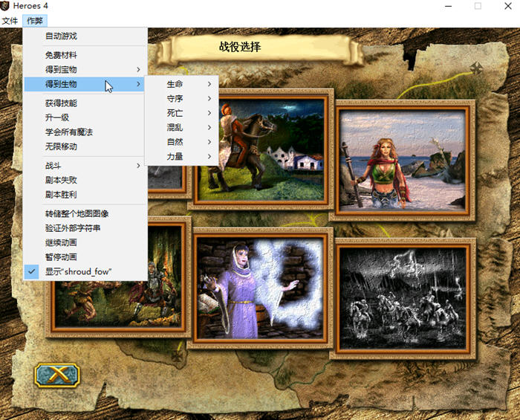Choose 免费材料 menu entry
Image resolution: width=520 pixels, height=420 pixels.
point(85,55)
